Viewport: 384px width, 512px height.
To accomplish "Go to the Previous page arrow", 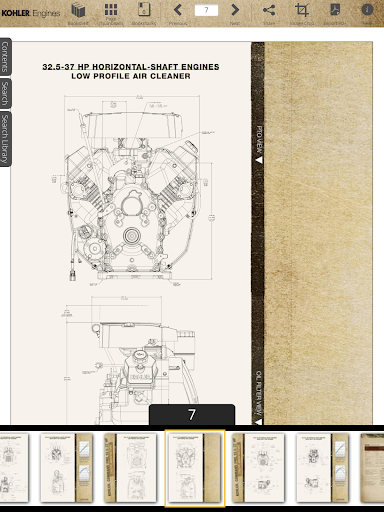I will [x=178, y=10].
